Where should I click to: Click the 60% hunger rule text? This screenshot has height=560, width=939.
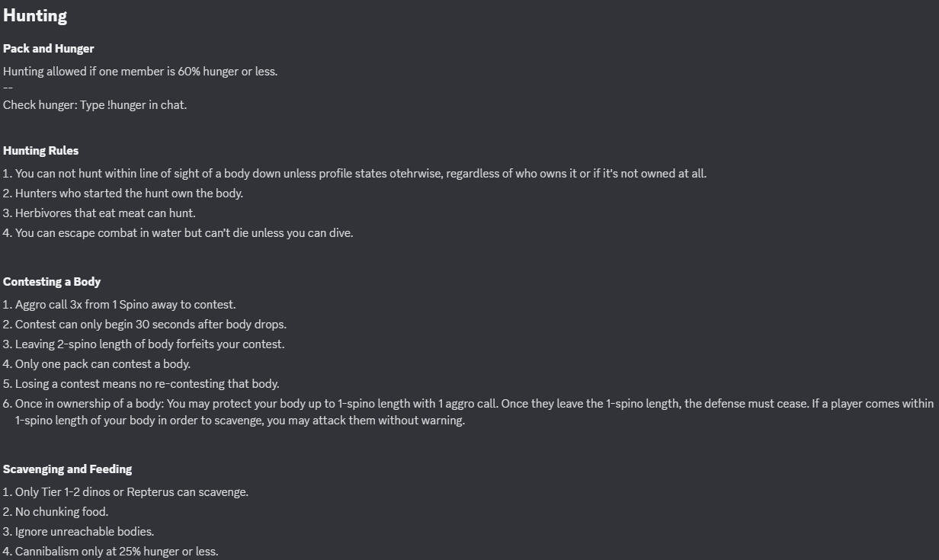point(140,72)
